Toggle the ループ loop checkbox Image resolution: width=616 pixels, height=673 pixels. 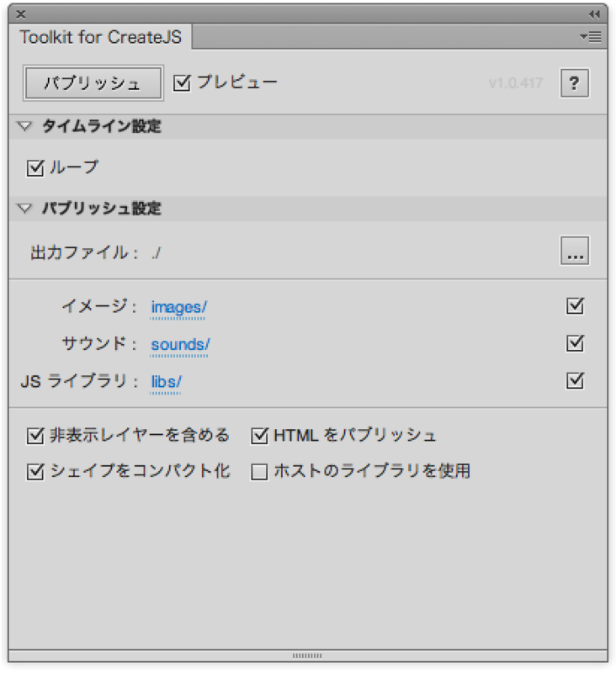pos(35,167)
